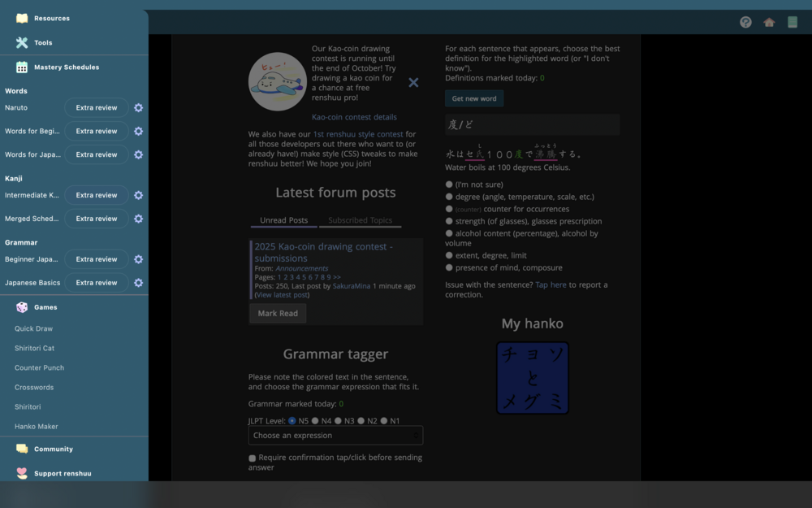Switch to the Subscribed Topics tab
Image resolution: width=812 pixels, height=508 pixels.
point(360,220)
